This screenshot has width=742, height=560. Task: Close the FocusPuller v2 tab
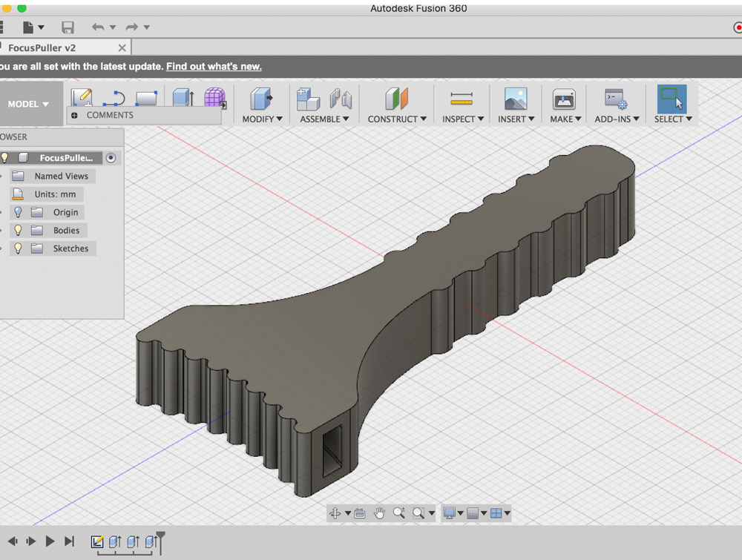click(122, 47)
